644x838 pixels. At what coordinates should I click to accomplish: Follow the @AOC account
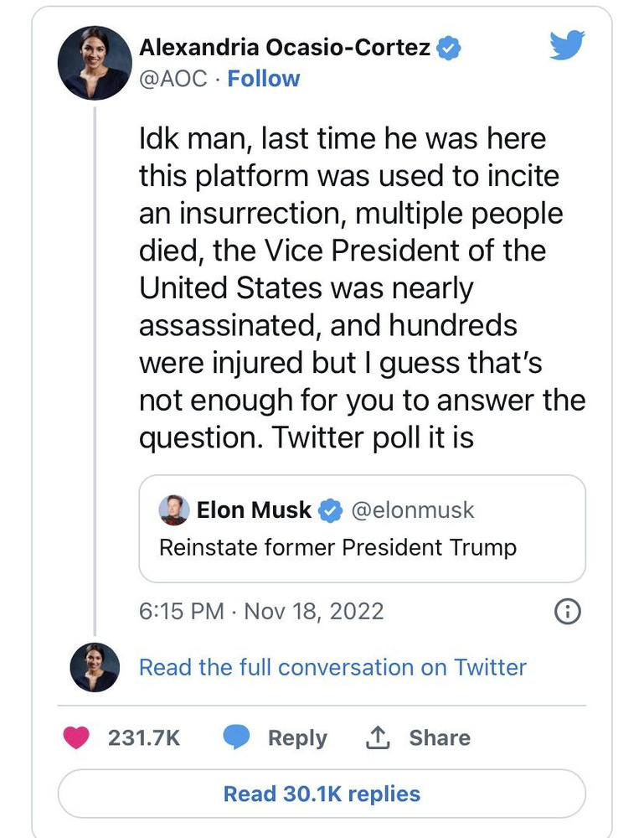point(264,79)
